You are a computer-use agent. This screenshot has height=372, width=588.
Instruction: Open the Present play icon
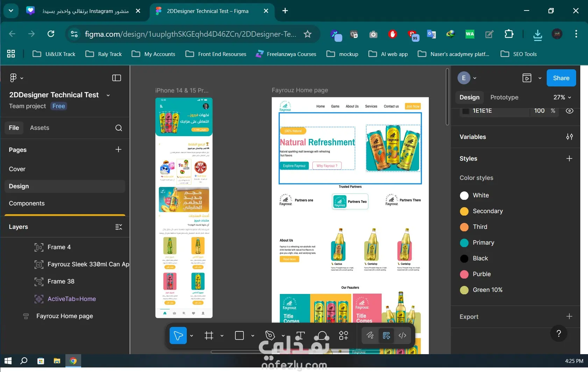click(x=527, y=78)
